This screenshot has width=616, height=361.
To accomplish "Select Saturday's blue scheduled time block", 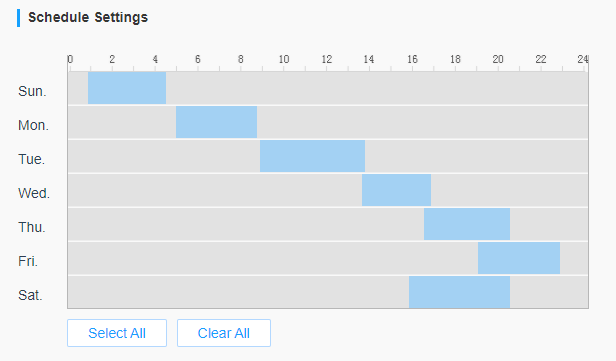I will 459,292.
